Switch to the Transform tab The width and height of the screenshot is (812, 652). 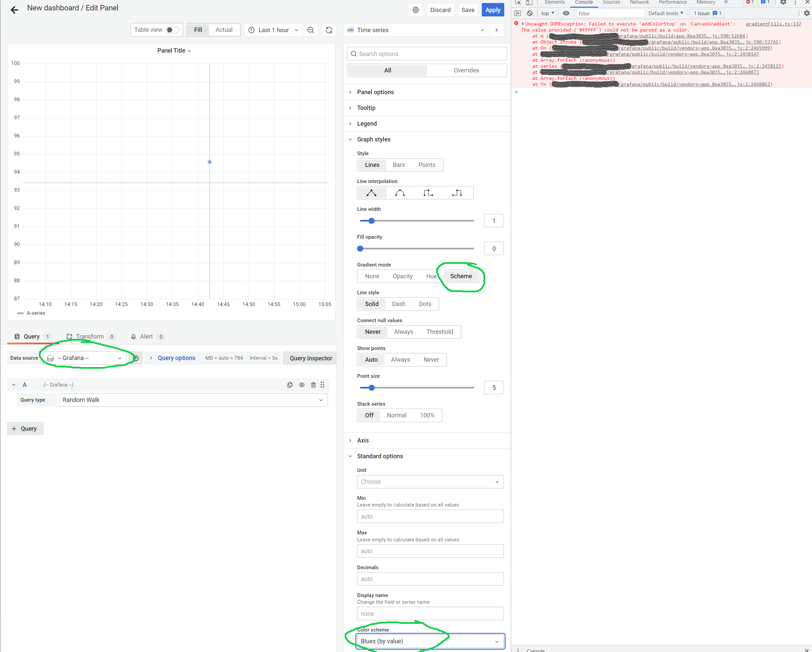90,336
